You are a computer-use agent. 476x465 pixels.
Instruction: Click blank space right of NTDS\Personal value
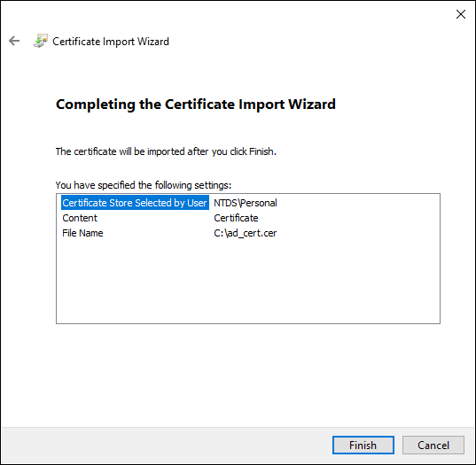tap(358, 203)
